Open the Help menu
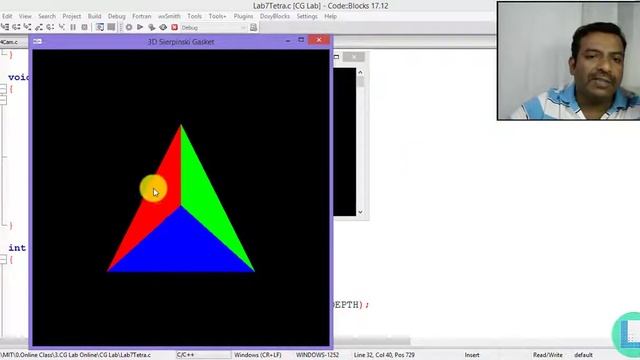This screenshot has width=640, height=360. click(x=331, y=16)
